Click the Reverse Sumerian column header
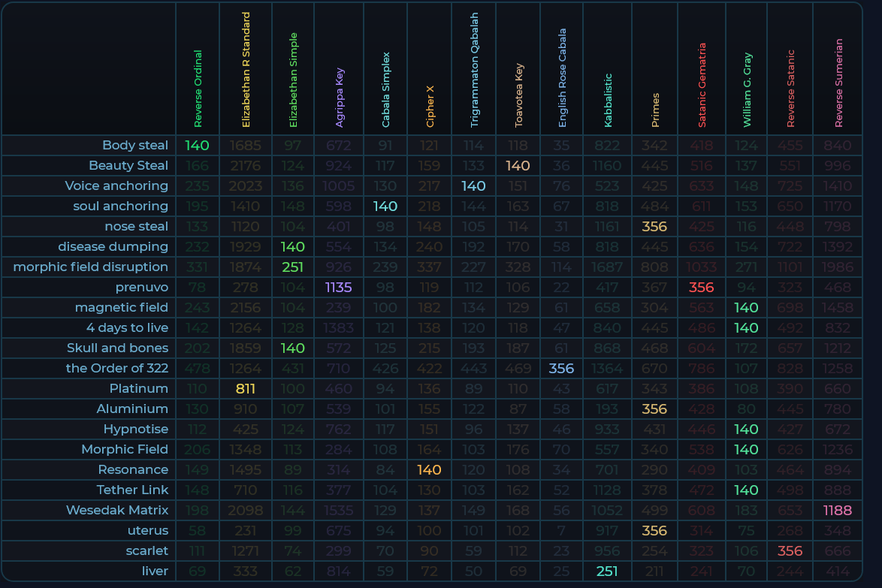 pos(838,83)
